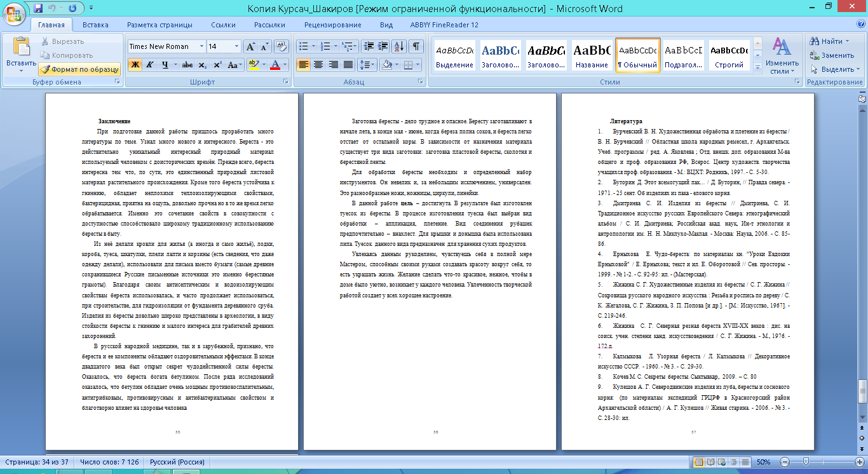Screen dimensions: 868x474
Task: Click the zoom slider handle
Action: [x=806, y=462]
